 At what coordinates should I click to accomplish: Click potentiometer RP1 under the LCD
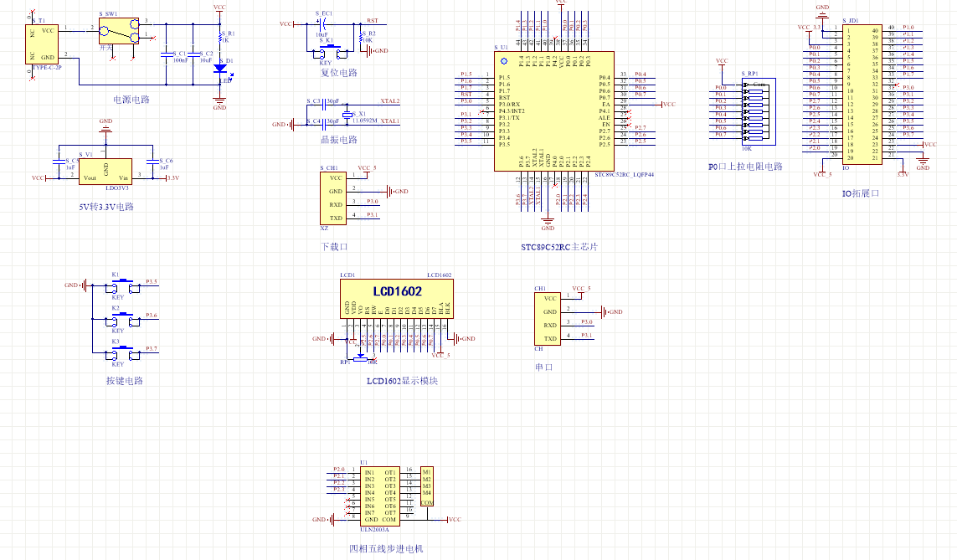pyautogui.click(x=361, y=359)
